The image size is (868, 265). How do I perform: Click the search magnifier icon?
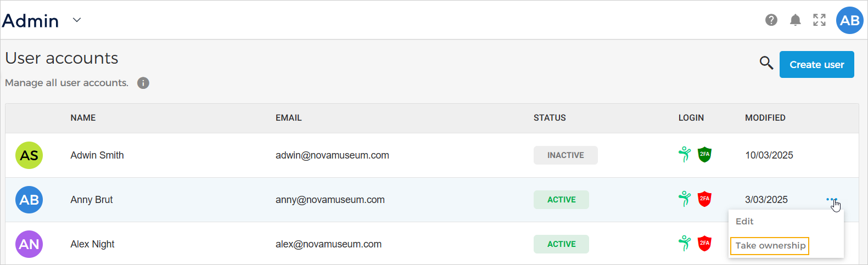[x=766, y=63]
